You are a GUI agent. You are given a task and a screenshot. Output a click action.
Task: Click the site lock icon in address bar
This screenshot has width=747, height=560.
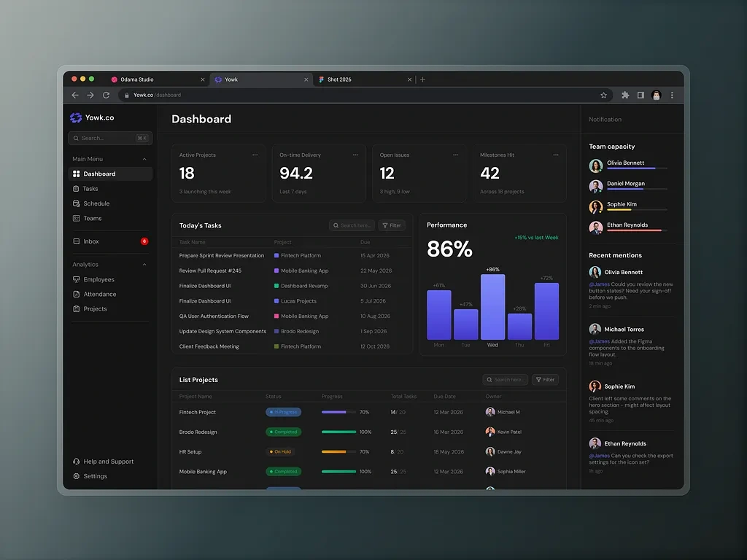[127, 96]
